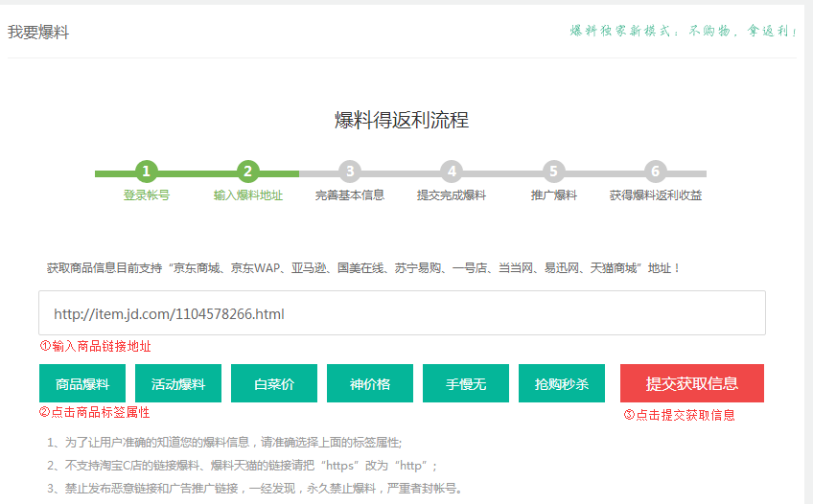Click the 推广爆料 step label

coord(554,195)
